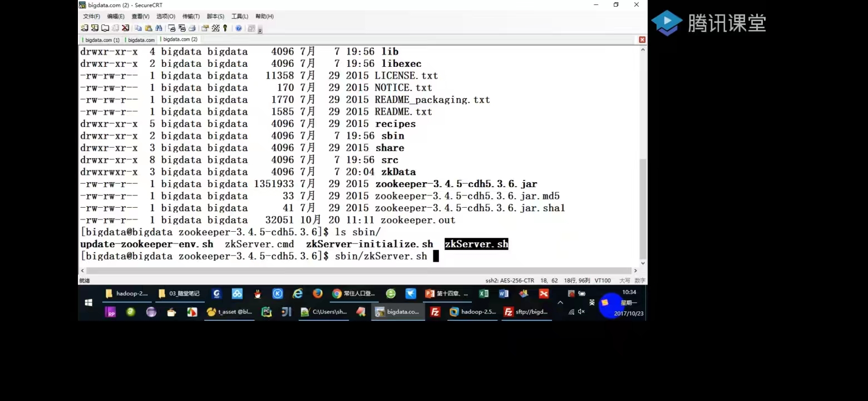868x401 pixels.
Task: Click the Quick Connect toolbar icon
Action: pos(95,28)
